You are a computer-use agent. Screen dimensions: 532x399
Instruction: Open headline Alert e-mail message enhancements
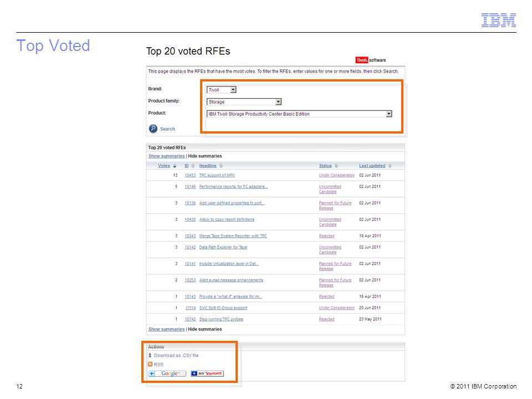[231, 280]
